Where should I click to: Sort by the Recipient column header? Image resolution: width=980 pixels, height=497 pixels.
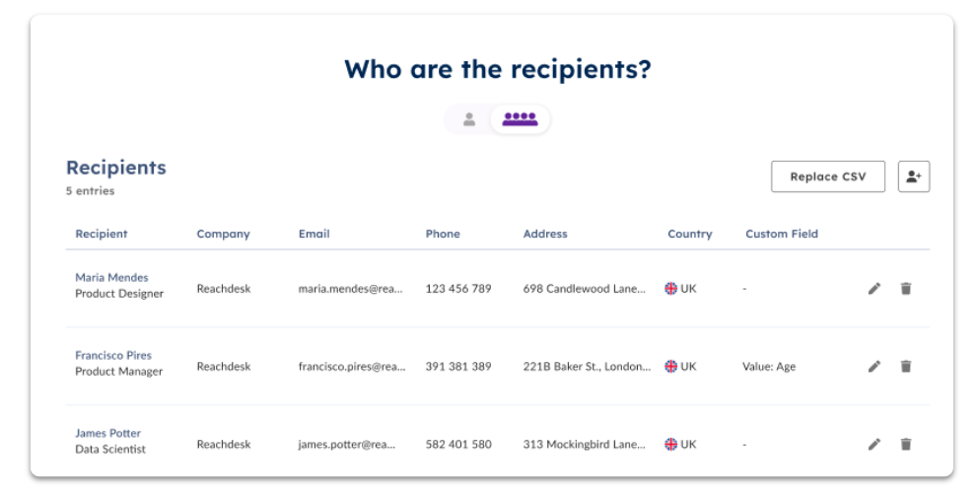pos(102,234)
